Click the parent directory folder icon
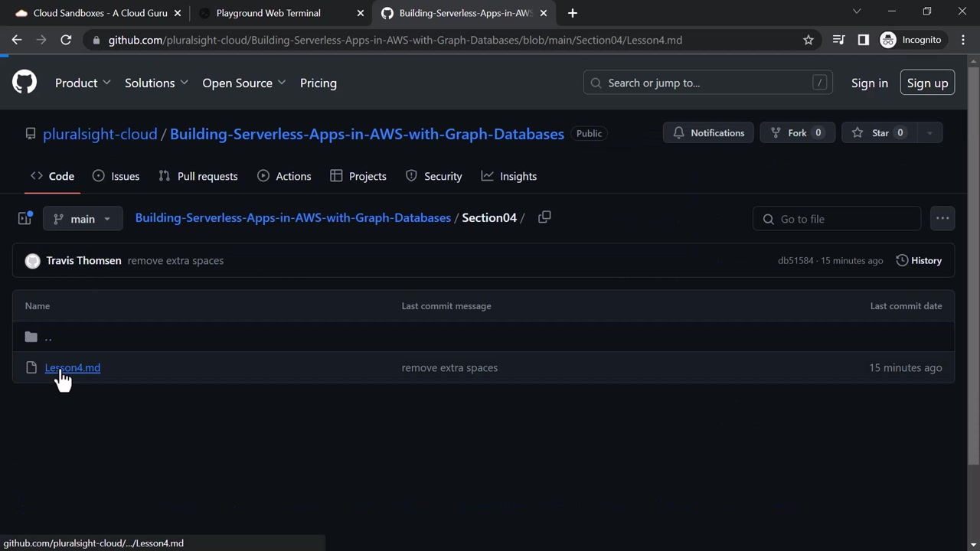 tap(31, 337)
